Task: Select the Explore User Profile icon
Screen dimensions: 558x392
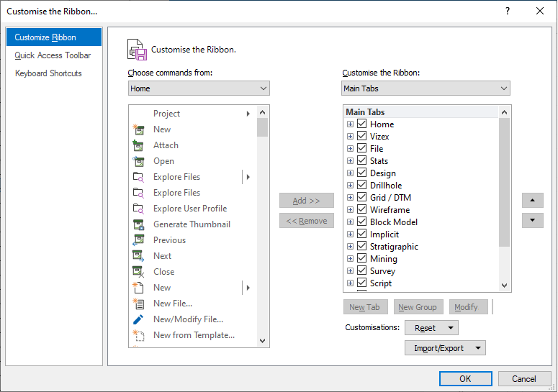Action: tap(139, 209)
